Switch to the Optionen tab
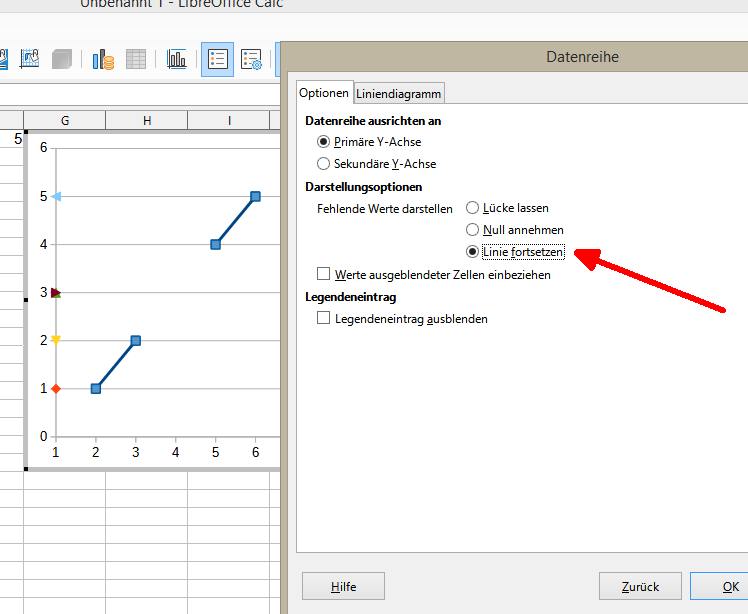 pyautogui.click(x=324, y=93)
